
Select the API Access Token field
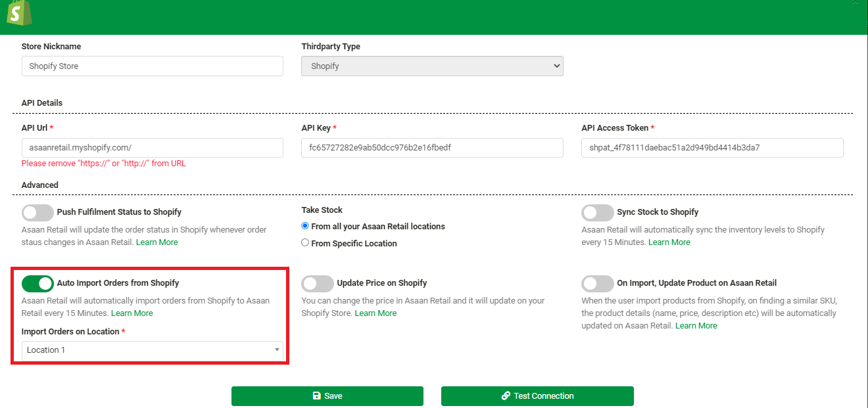pos(712,148)
